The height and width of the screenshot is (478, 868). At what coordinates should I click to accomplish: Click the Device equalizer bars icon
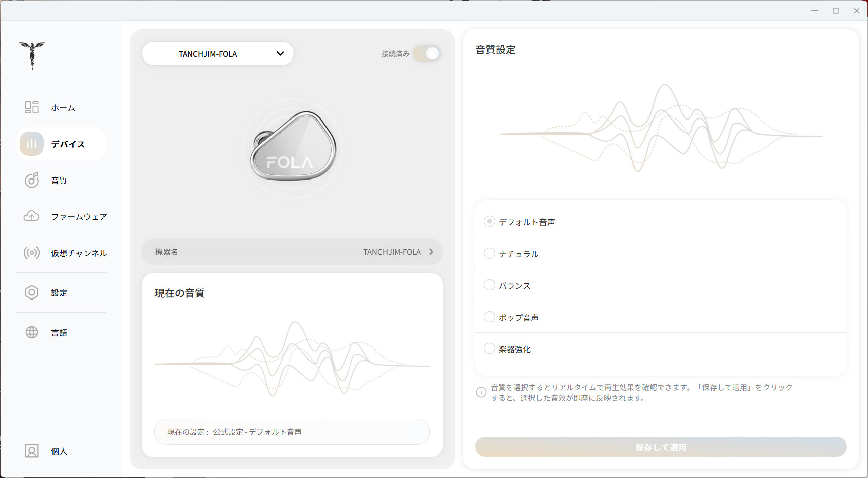pyautogui.click(x=32, y=144)
